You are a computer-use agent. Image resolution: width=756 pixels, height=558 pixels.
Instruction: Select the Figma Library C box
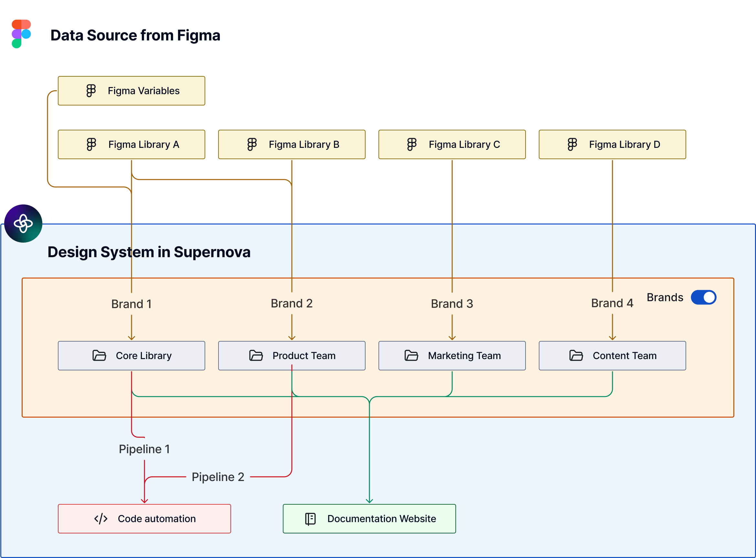tap(452, 144)
